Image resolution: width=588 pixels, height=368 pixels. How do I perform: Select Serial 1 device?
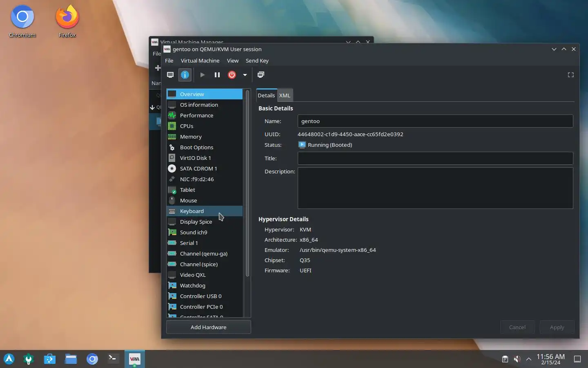(205, 243)
